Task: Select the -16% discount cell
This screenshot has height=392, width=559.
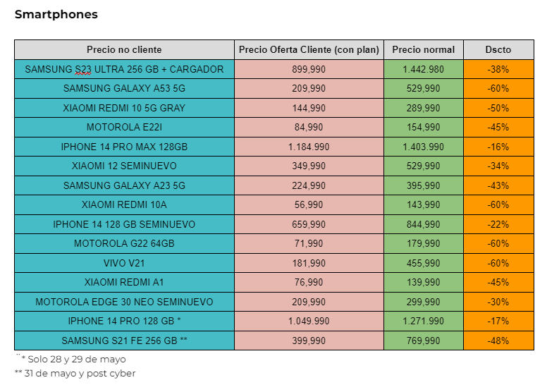Action: click(498, 147)
